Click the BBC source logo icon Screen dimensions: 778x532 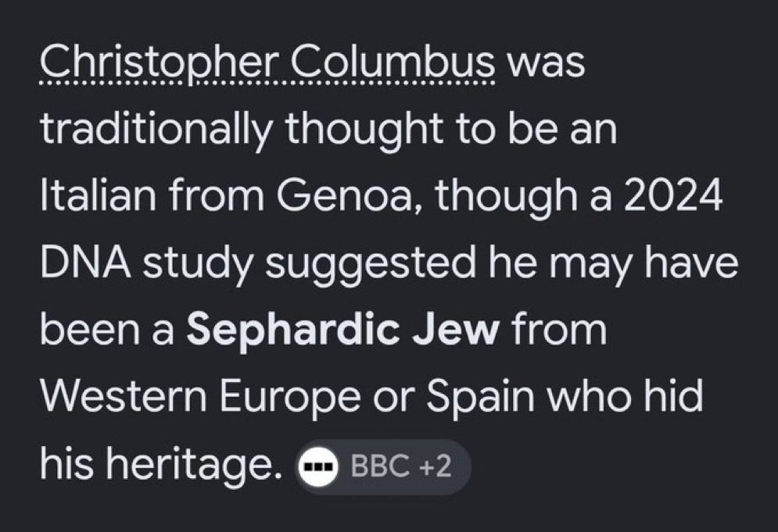318,466
